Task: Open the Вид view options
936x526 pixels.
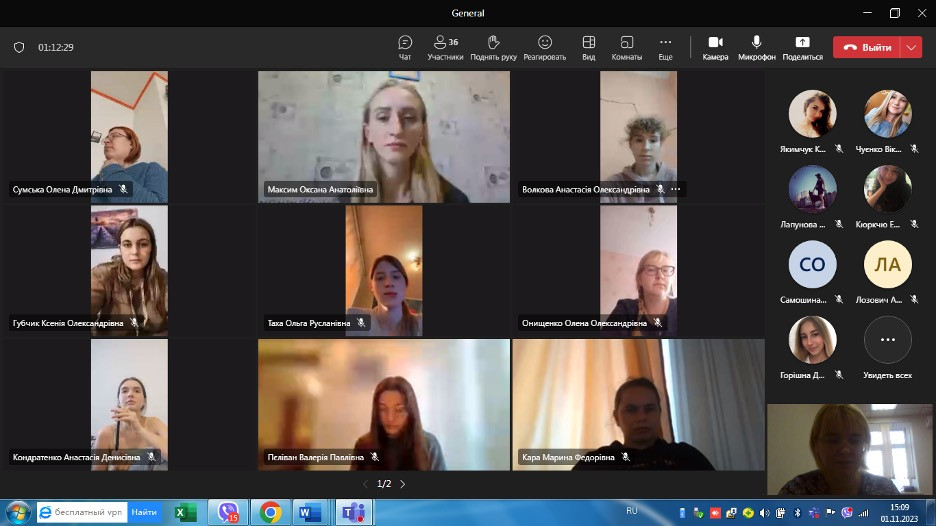Action: (589, 47)
